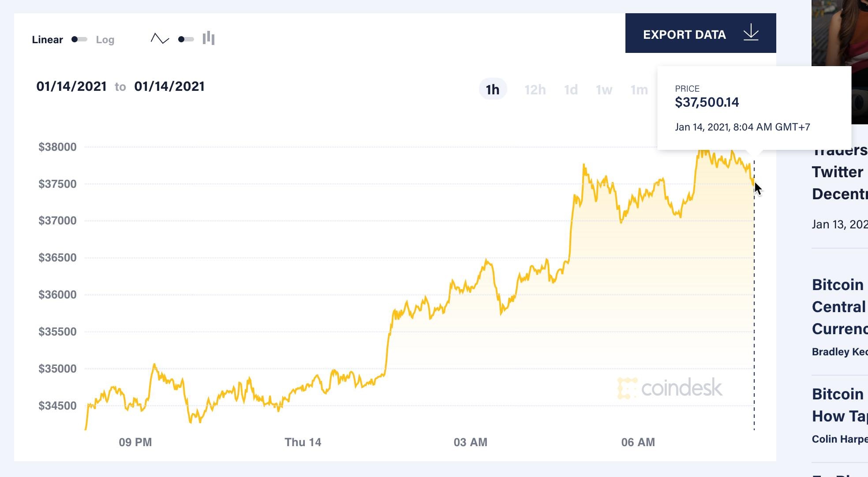Open the end date 01/14/2021 picker
The height and width of the screenshot is (477, 868).
click(168, 86)
